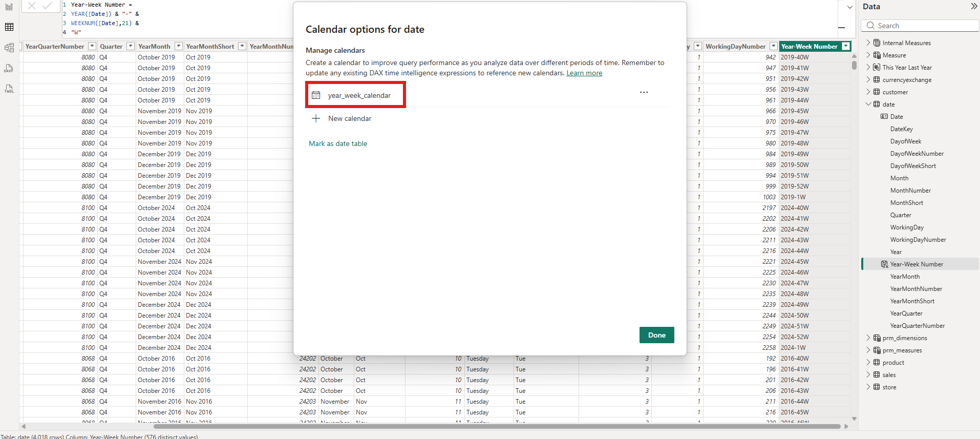Click the customer table icon
The image size is (980, 439).
click(877, 92)
